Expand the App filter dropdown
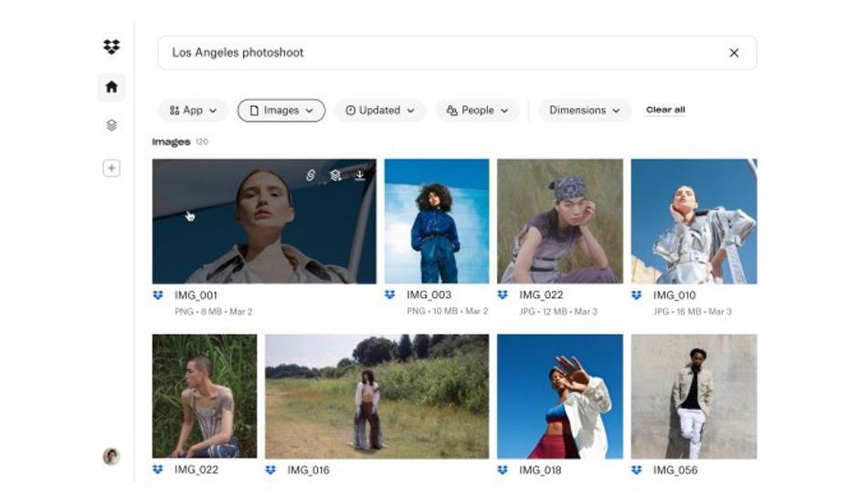This screenshot has height=503, width=868. [193, 111]
